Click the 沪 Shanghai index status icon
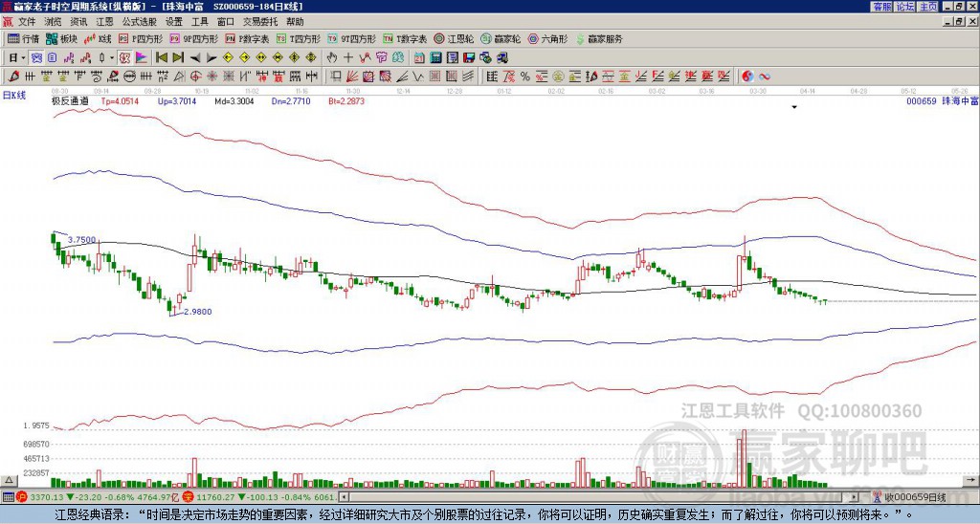Viewport: 980px width, 524px height. (x=21, y=497)
